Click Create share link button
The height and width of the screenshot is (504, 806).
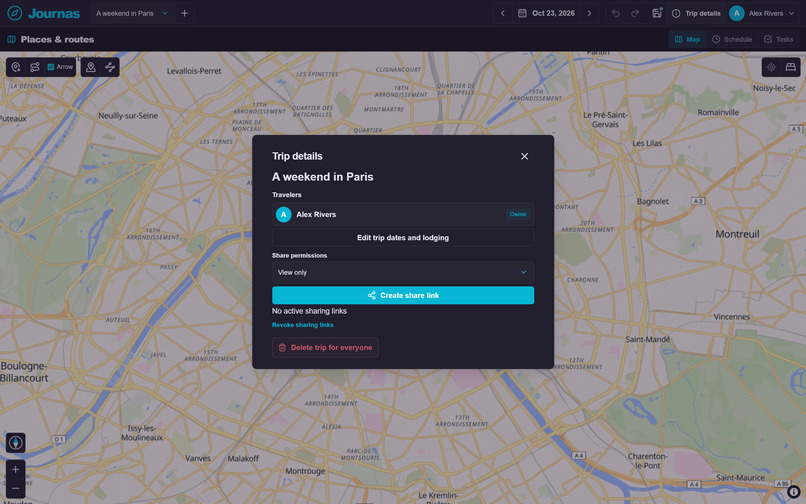403,295
